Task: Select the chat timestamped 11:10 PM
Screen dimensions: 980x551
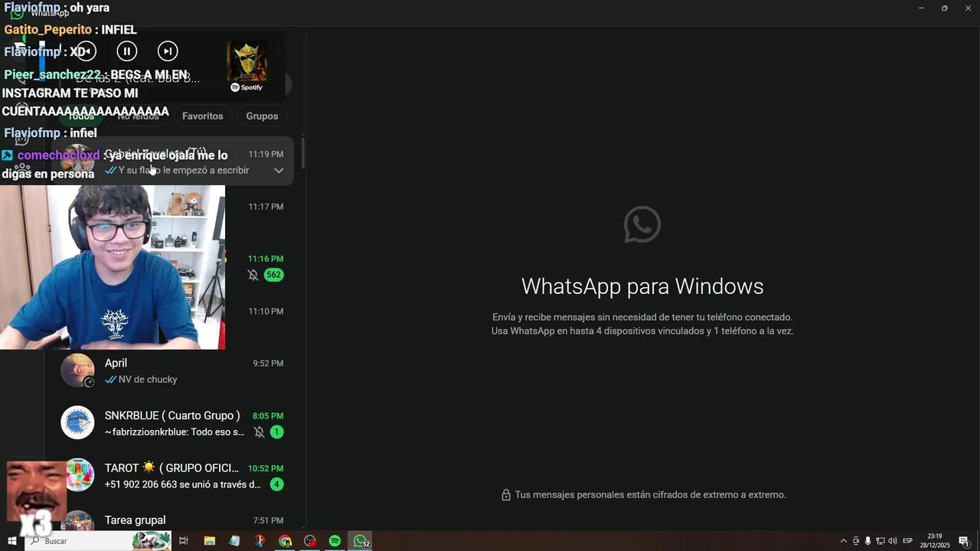Action: (172, 319)
